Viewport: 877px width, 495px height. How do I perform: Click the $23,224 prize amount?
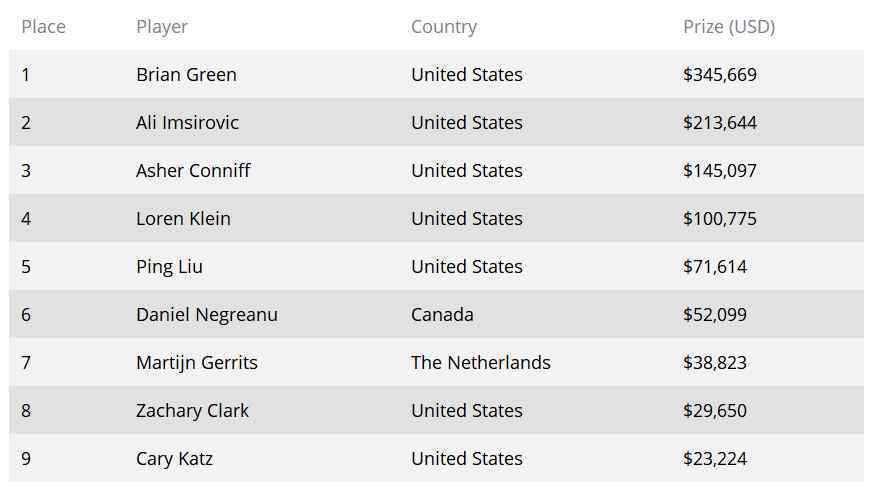(714, 459)
